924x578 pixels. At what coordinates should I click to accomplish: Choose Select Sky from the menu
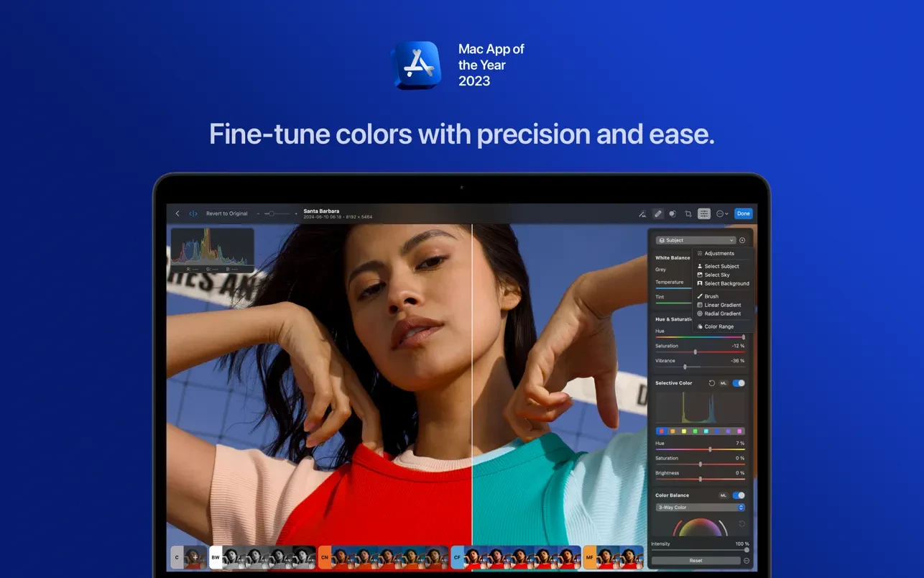pyautogui.click(x=717, y=275)
